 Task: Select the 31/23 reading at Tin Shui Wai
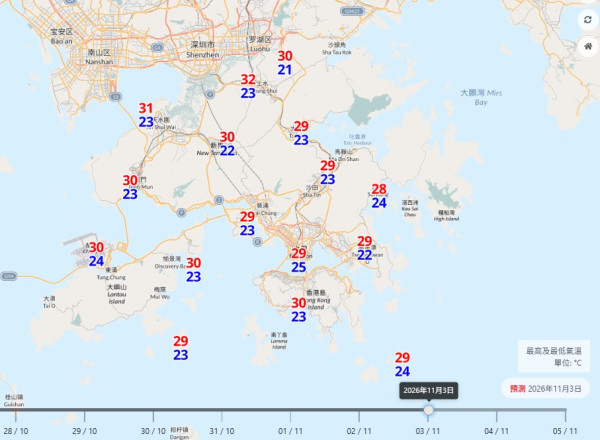[146, 115]
